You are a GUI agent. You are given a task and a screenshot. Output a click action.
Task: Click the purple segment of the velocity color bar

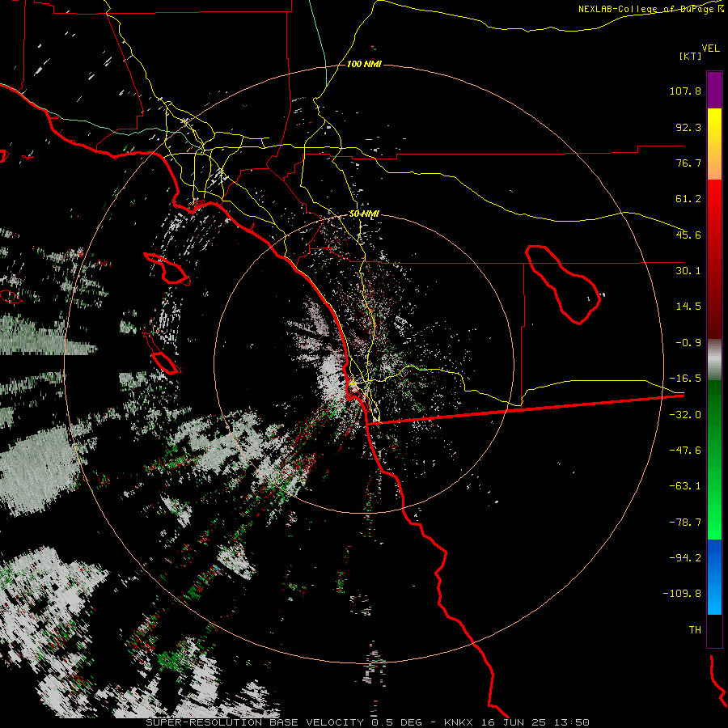714,90
